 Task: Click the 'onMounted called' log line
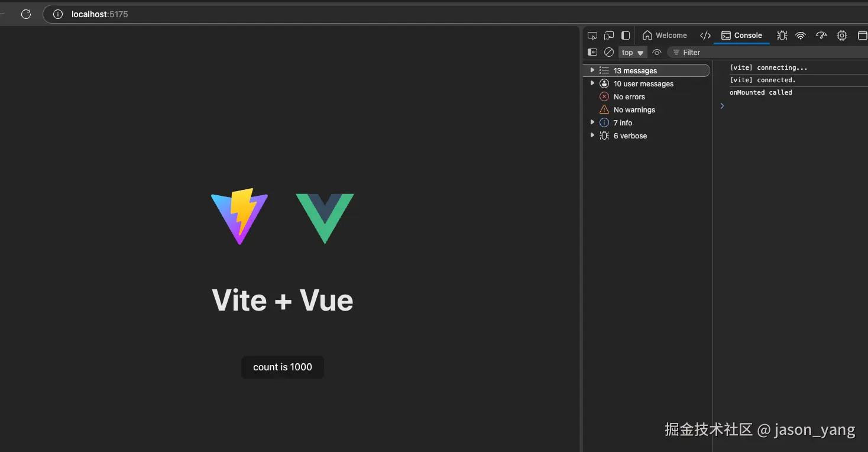tap(760, 92)
